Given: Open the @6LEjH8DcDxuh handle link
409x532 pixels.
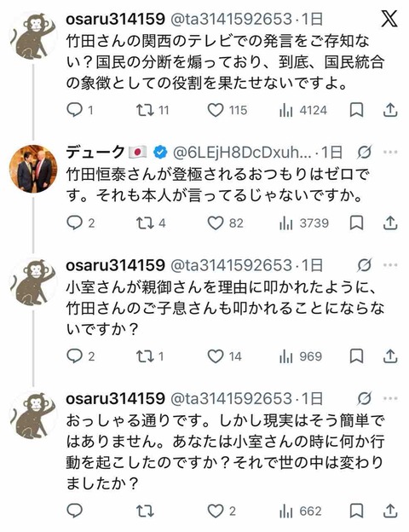Looking at the screenshot, I should [x=242, y=153].
